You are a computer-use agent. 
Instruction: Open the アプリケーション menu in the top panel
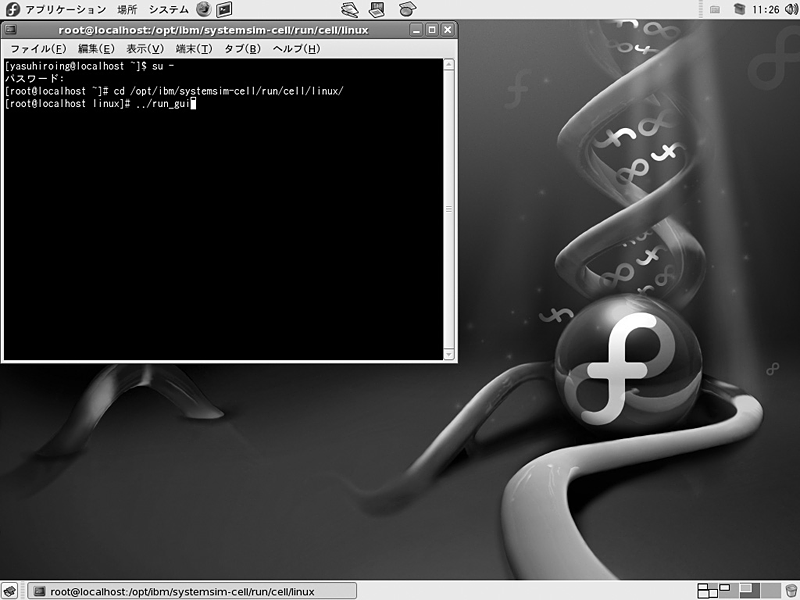[66, 9]
